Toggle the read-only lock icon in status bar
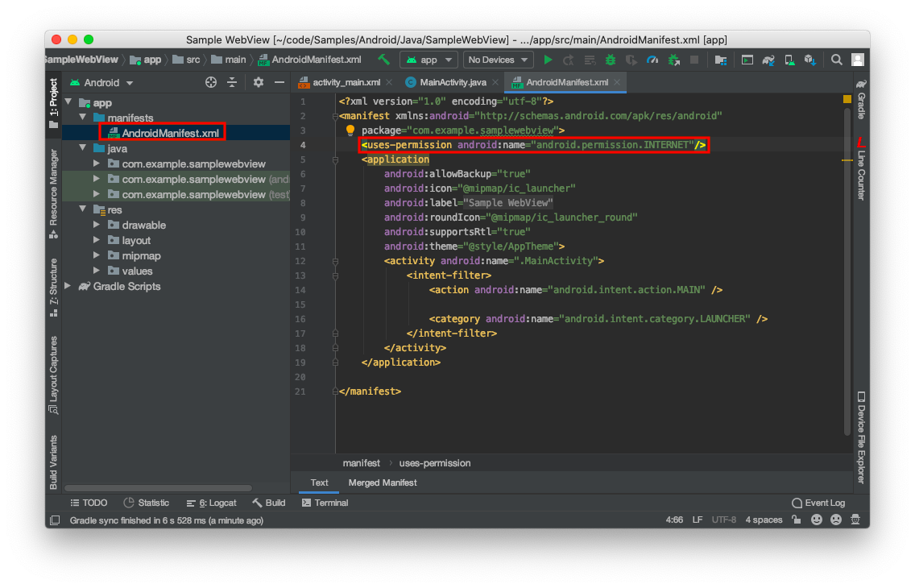Viewport: 915px width, 588px height. click(797, 520)
